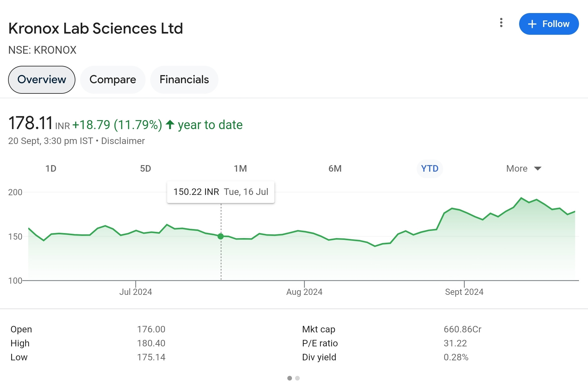This screenshot has width=588, height=392.
Task: Click the Mkt cap label
Action: tap(319, 329)
